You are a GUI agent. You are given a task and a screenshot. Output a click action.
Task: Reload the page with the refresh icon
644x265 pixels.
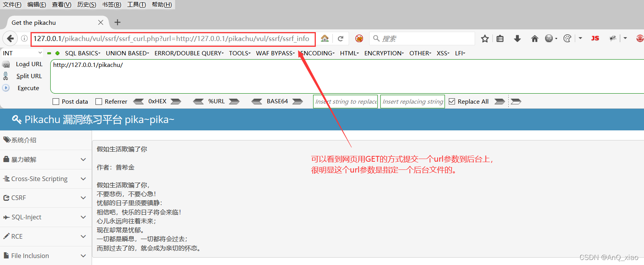pyautogui.click(x=341, y=38)
